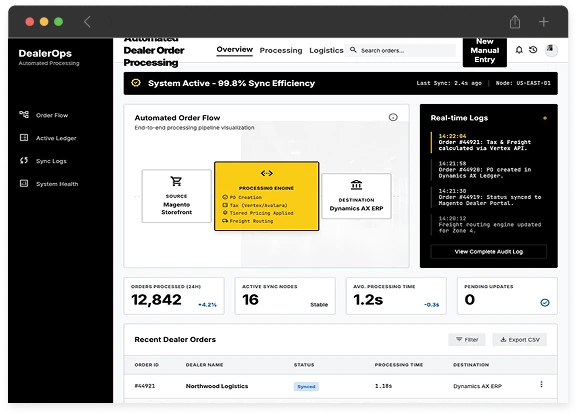Open the Active Ledger icon in sidebar
The height and width of the screenshot is (416, 579).
coord(24,138)
